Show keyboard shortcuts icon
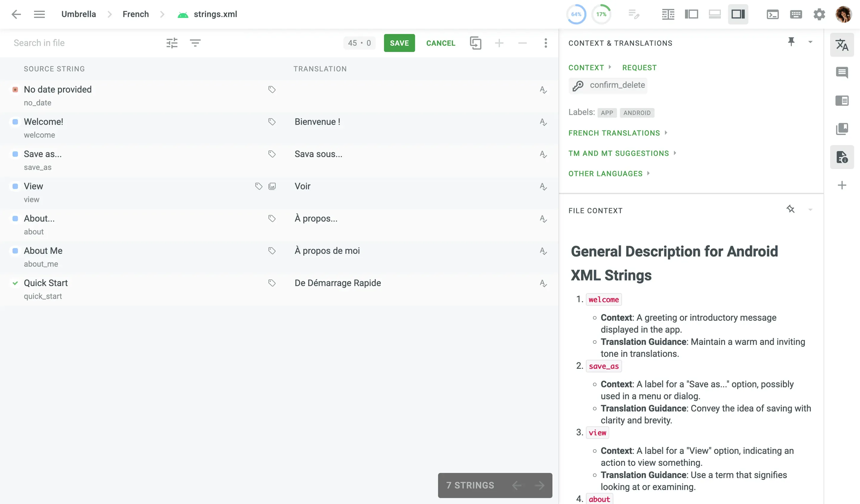 [x=796, y=14]
